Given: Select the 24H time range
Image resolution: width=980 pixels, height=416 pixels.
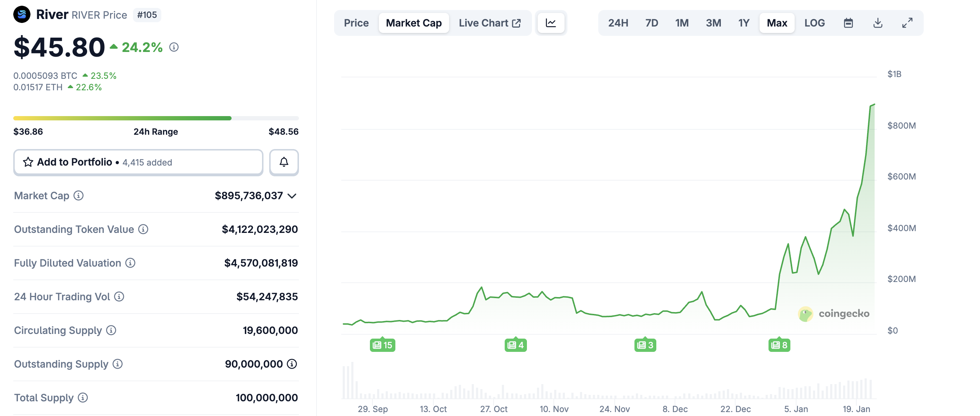Looking at the screenshot, I should click(x=618, y=23).
